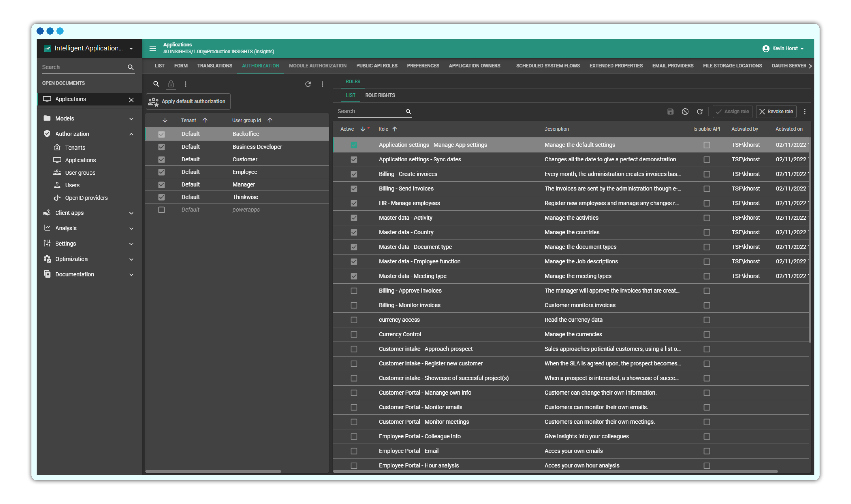Open Tenants under Authorization
The height and width of the screenshot is (504, 851).
75,147
